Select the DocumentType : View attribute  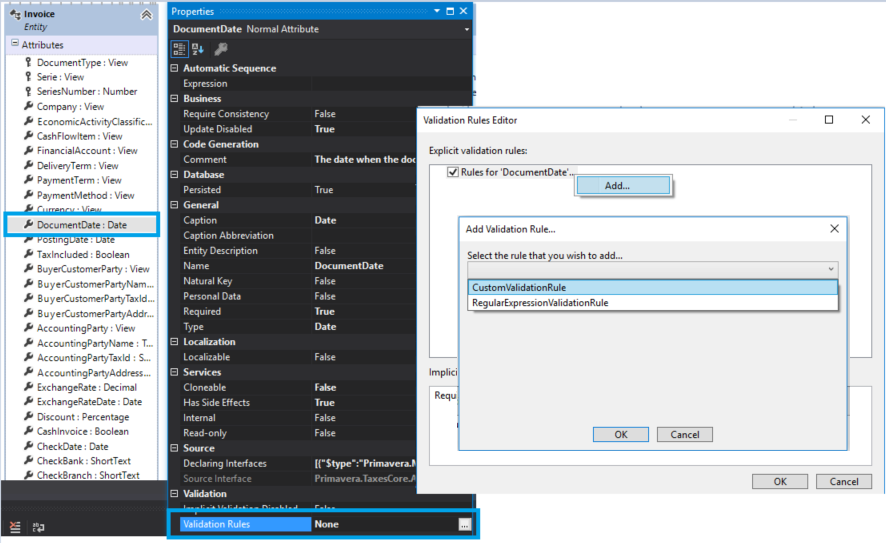click(82, 63)
